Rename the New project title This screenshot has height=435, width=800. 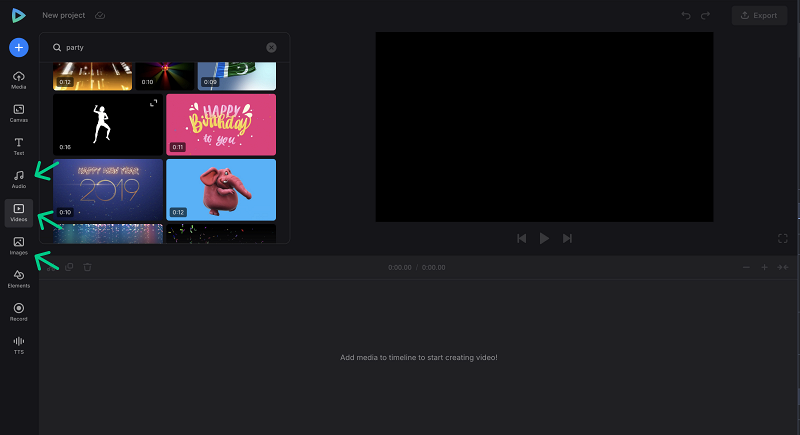tap(64, 15)
